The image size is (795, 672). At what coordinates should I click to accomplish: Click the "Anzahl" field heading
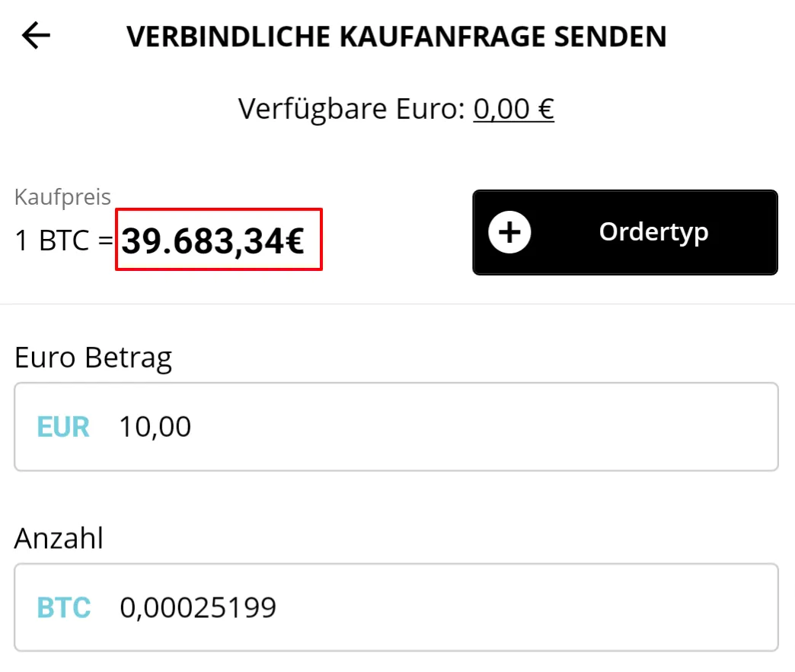[59, 538]
